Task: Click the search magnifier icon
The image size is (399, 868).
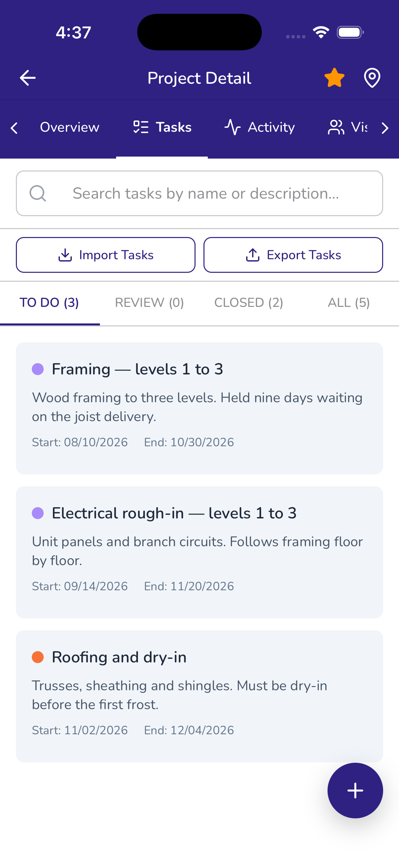Action: point(38,193)
